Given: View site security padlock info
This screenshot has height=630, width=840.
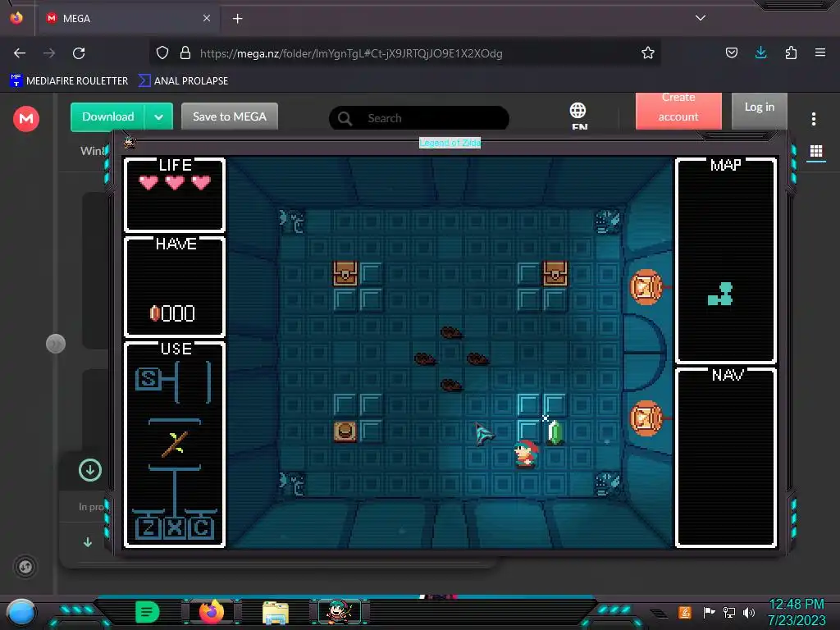Looking at the screenshot, I should 185,53.
